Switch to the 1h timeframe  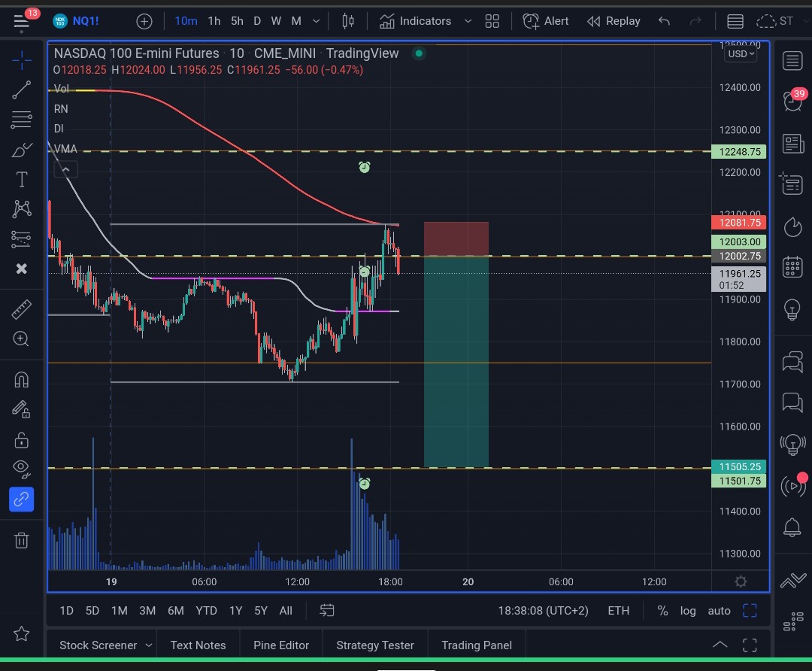214,21
